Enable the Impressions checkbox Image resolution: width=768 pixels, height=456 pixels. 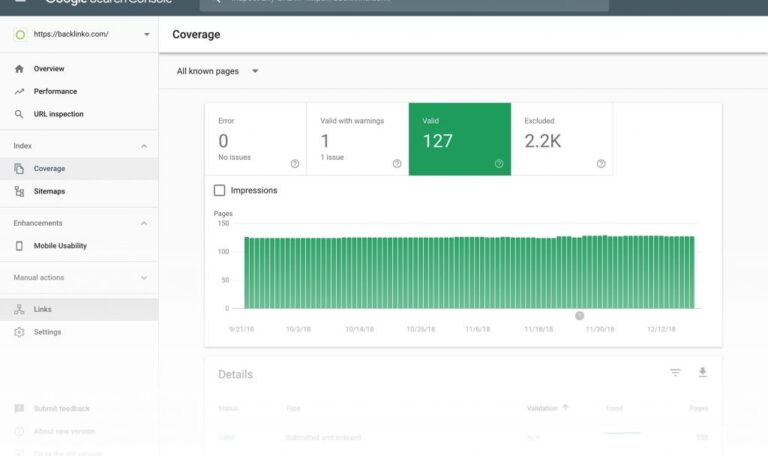[219, 190]
